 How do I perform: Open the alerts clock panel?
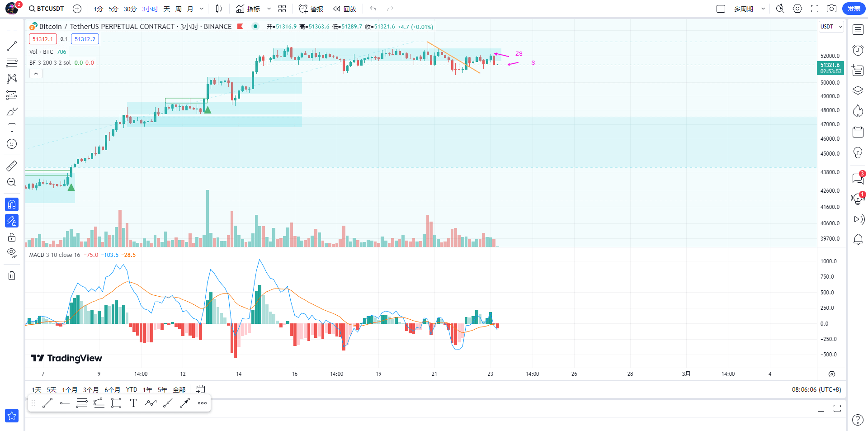tap(858, 50)
